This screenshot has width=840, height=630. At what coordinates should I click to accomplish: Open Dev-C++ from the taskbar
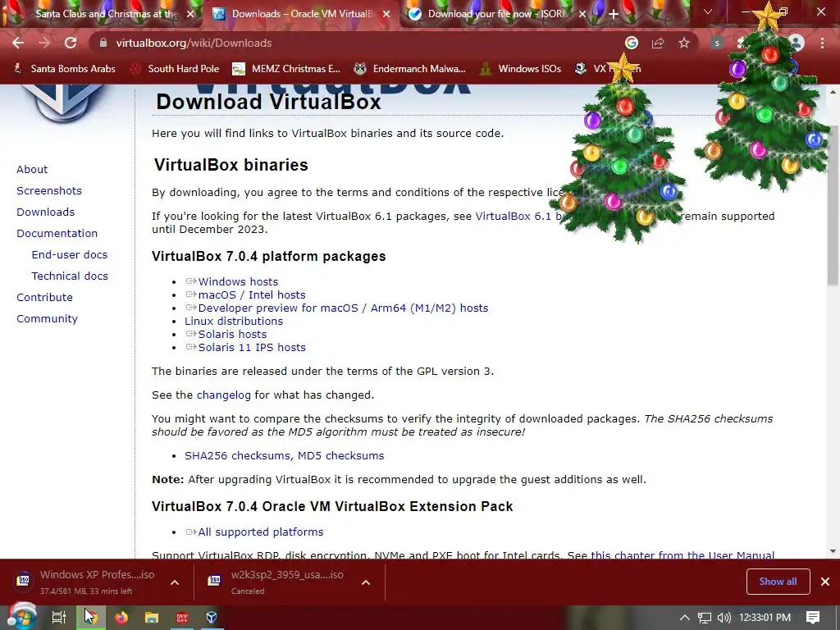click(x=182, y=617)
